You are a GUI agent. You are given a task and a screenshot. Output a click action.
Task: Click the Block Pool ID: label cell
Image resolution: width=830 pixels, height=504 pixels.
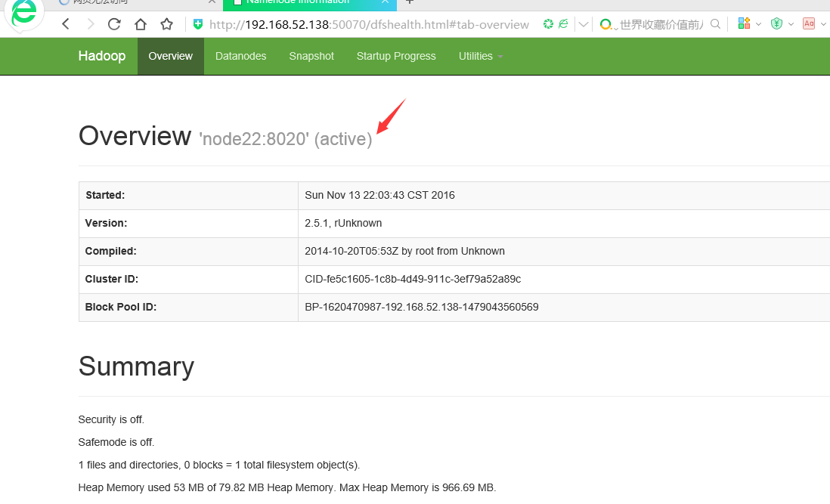188,308
